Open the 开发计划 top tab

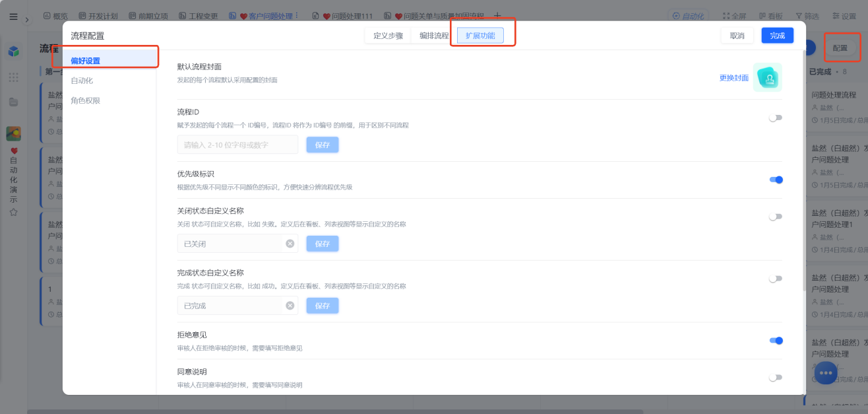point(98,16)
